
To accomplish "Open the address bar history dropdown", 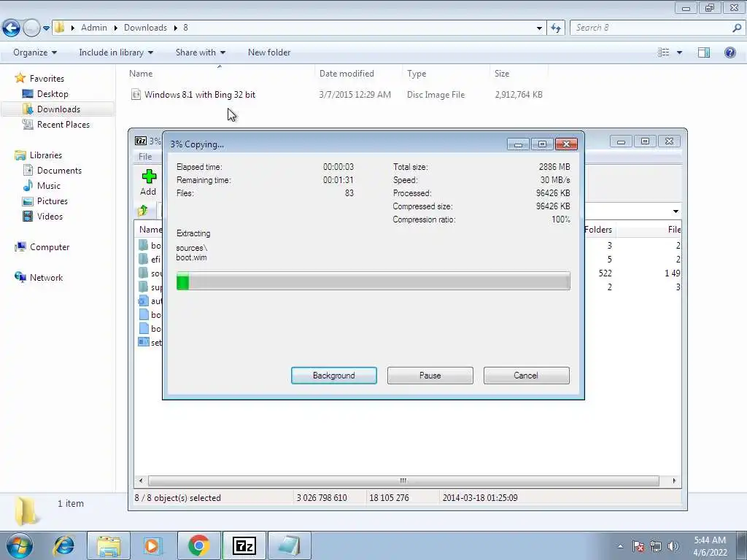I will [539, 28].
